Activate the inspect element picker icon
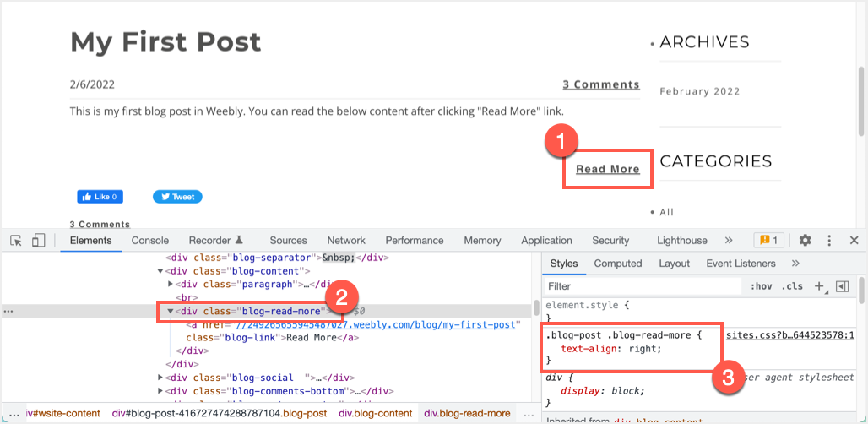The width and height of the screenshot is (868, 424). tap(16, 241)
